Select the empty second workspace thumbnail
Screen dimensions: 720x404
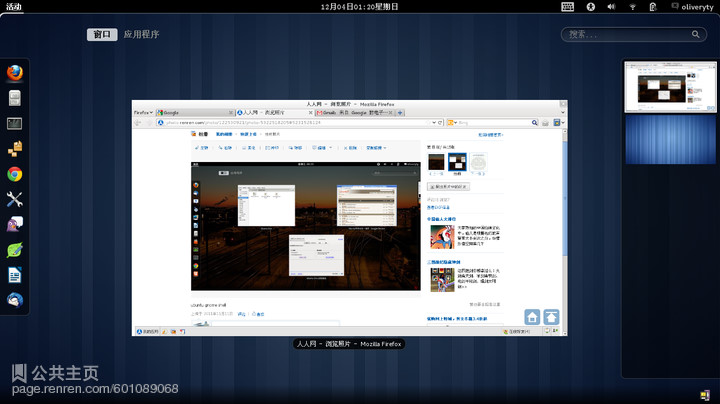670,139
